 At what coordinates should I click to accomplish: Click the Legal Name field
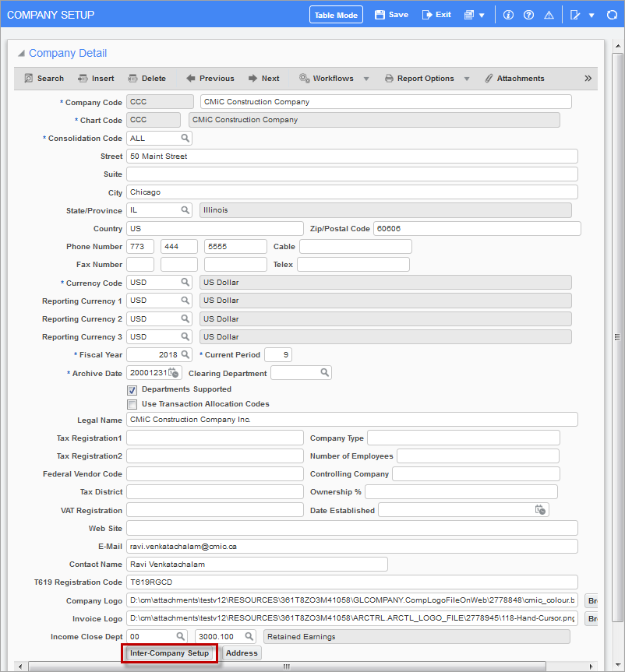tap(352, 419)
